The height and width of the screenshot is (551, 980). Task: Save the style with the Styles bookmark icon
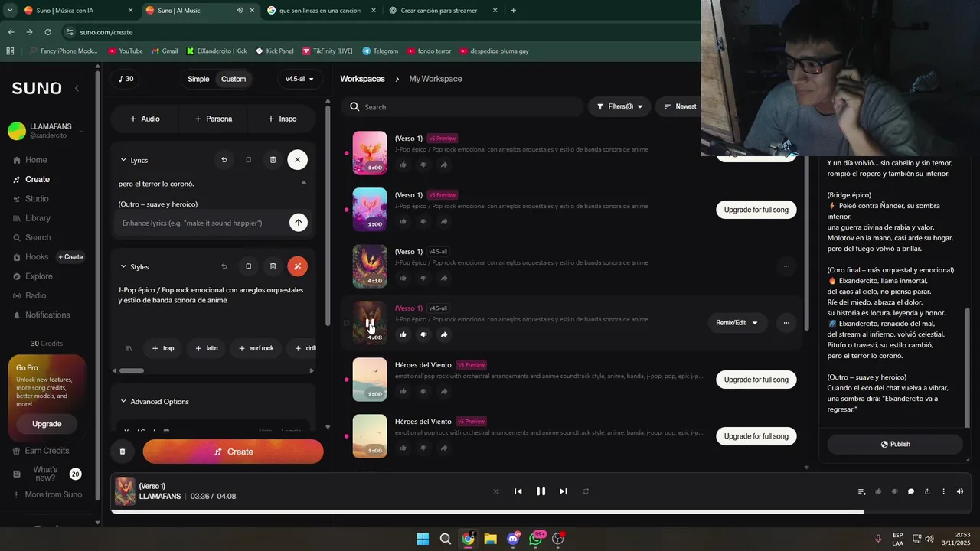point(248,266)
